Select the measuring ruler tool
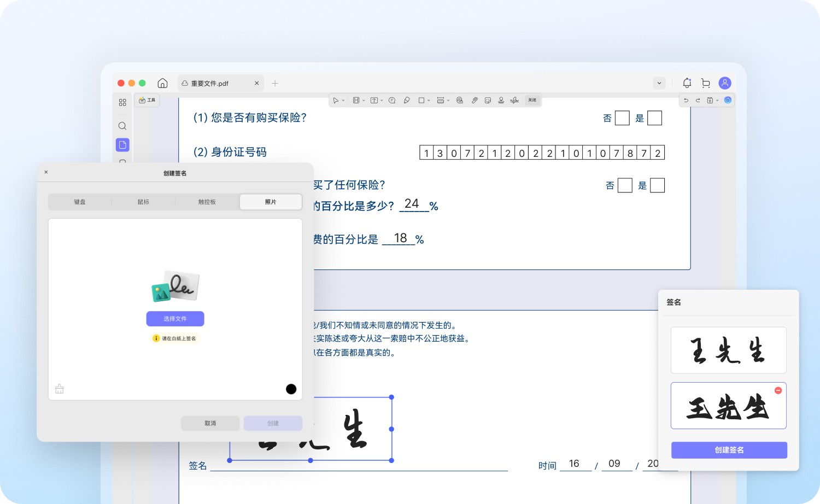The image size is (820, 504). [441, 100]
